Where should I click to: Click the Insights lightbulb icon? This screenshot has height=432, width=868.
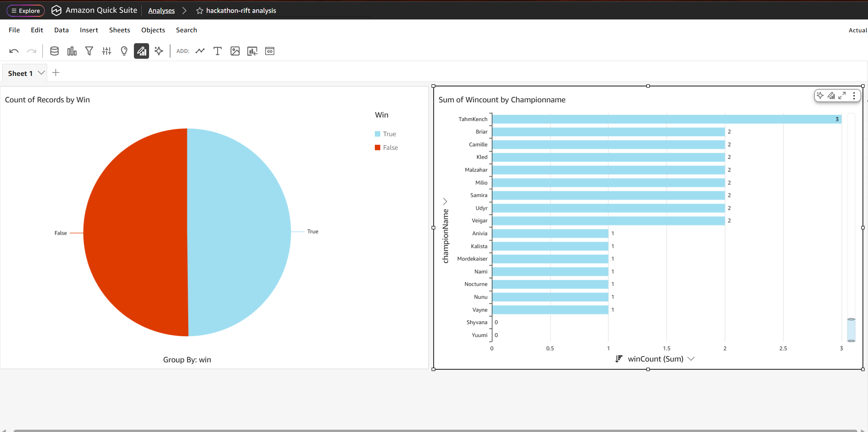point(124,51)
